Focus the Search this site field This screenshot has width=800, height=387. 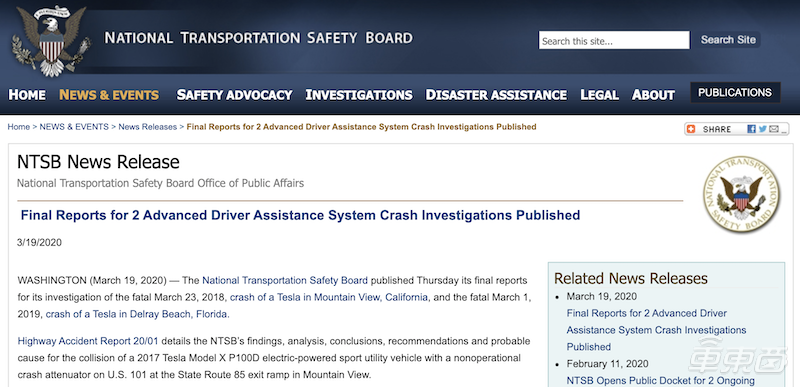pyautogui.click(x=614, y=40)
